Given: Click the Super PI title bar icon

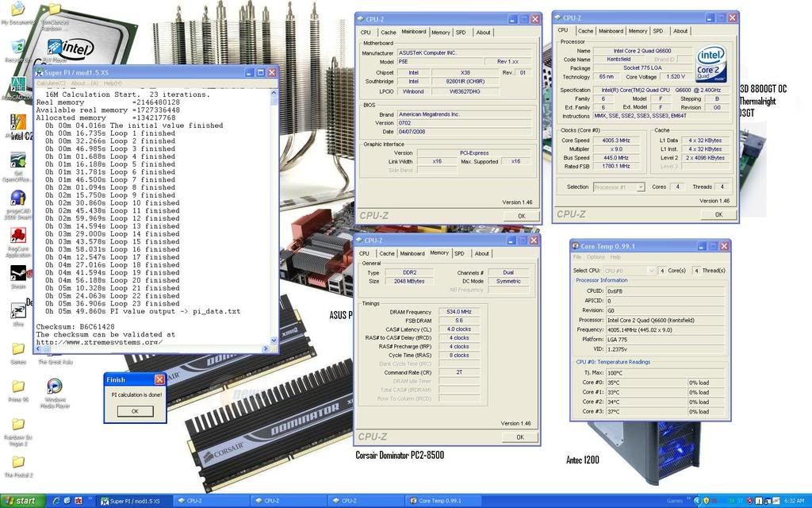Looking at the screenshot, I should (x=40, y=72).
